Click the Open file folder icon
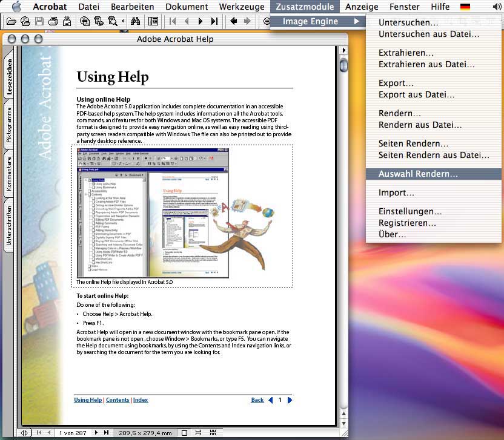Image resolution: width=504 pixels, height=440 pixels. coord(12,21)
